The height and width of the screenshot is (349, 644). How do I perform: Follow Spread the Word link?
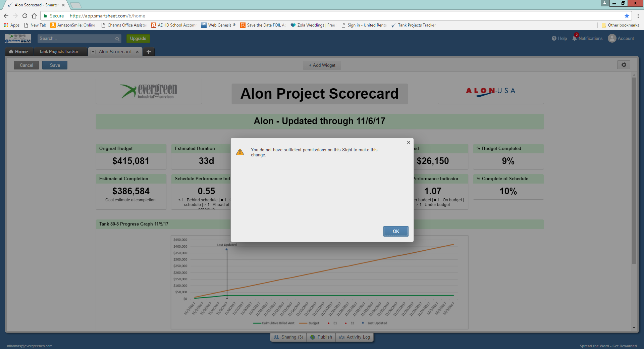click(x=608, y=346)
